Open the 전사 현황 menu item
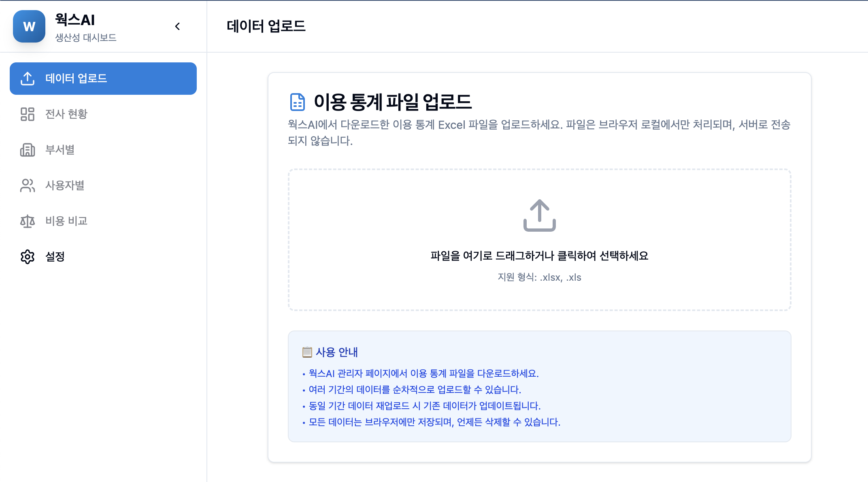The image size is (868, 482). (66, 114)
